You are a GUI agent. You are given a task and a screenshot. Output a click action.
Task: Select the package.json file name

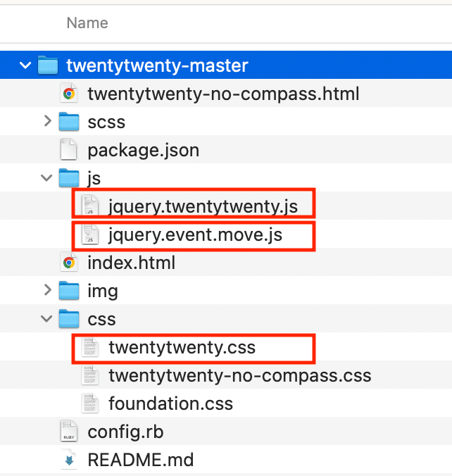(144, 151)
